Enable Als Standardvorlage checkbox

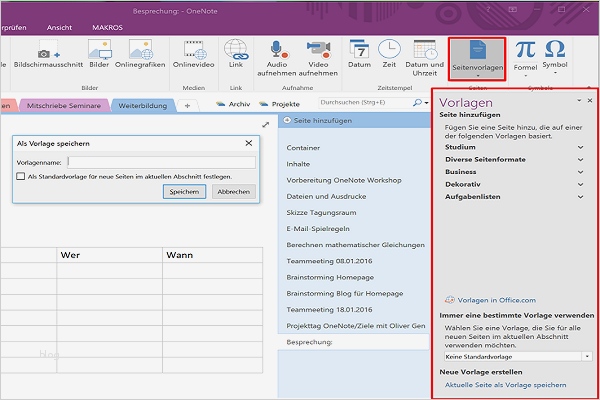tap(21, 176)
